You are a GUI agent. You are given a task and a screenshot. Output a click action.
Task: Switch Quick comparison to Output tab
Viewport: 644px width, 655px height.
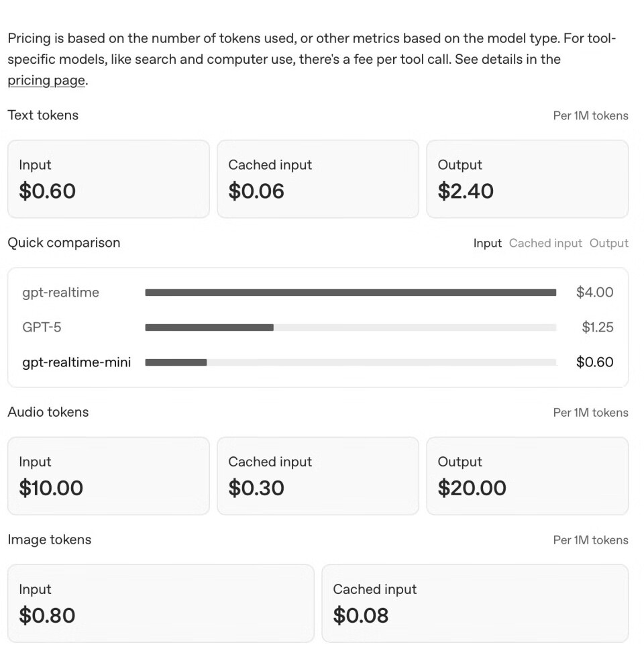click(608, 244)
